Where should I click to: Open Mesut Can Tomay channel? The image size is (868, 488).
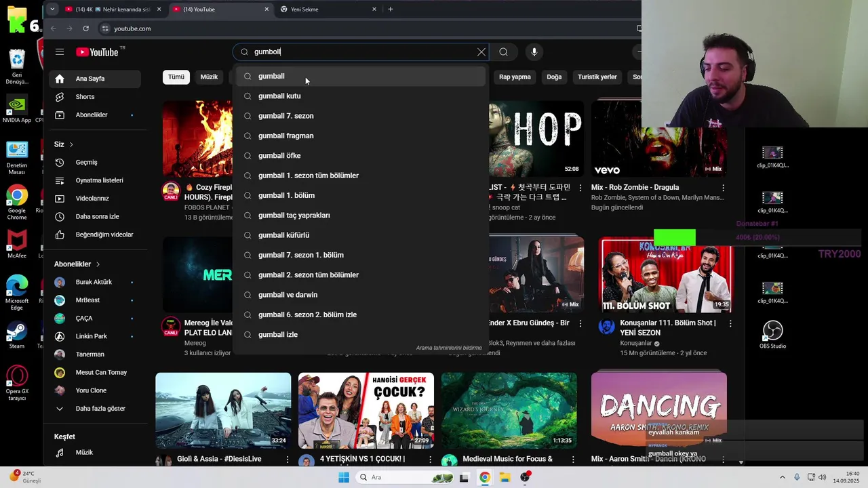point(95,373)
